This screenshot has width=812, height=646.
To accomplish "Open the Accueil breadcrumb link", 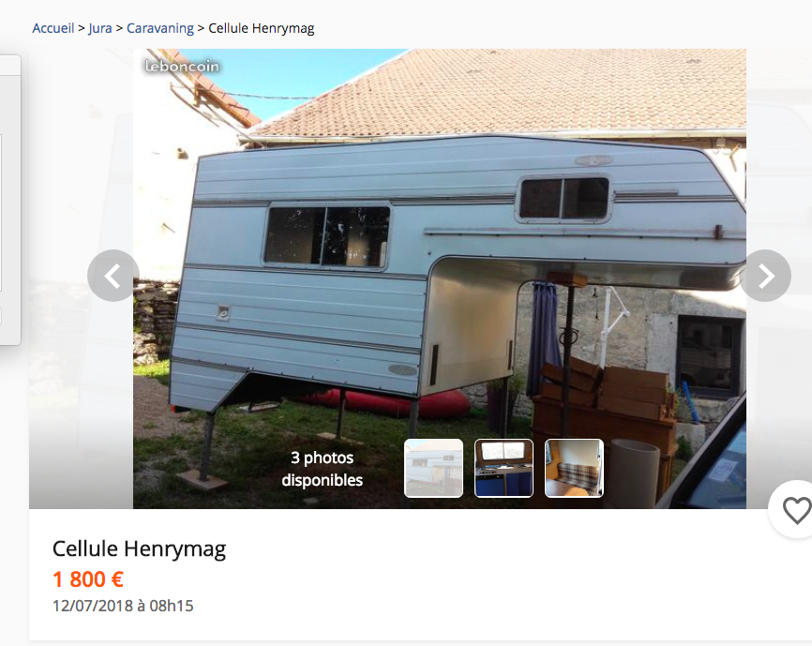I will [53, 28].
